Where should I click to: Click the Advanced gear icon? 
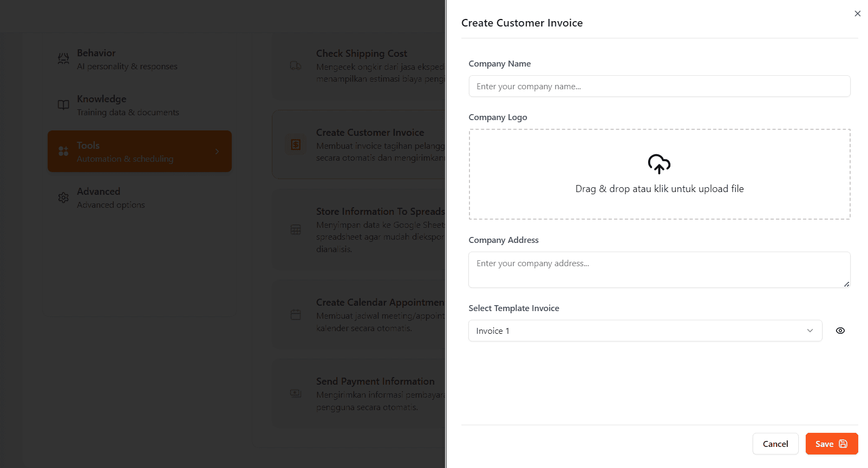click(x=63, y=197)
